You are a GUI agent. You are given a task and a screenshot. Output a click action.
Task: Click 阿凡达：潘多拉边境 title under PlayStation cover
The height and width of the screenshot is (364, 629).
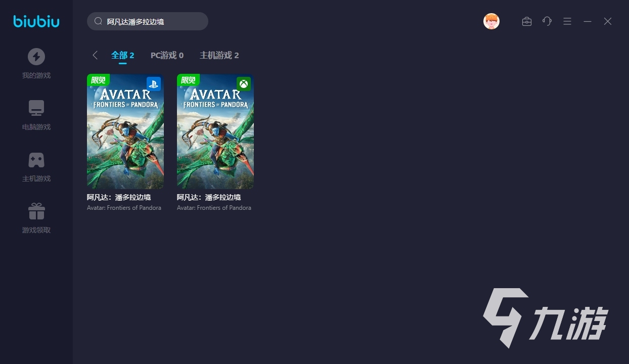119,197
